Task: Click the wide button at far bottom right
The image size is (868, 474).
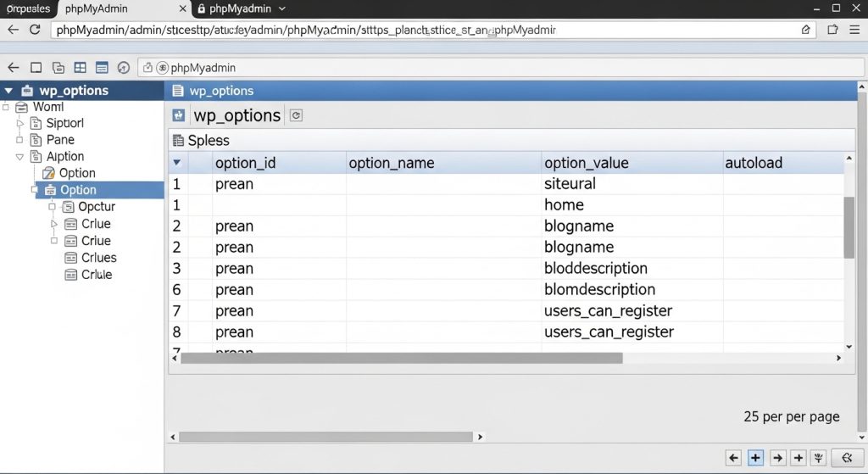Action: pyautogui.click(x=847, y=457)
